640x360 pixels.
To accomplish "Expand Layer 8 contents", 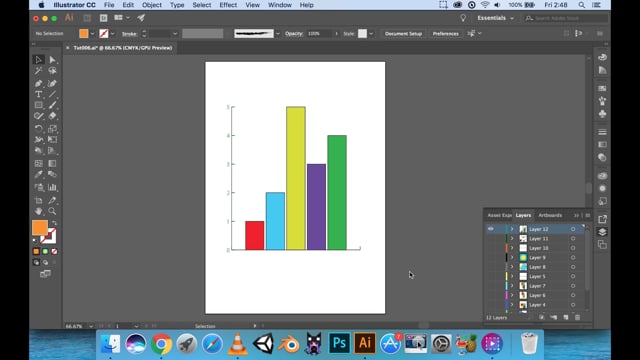I will [x=512, y=267].
